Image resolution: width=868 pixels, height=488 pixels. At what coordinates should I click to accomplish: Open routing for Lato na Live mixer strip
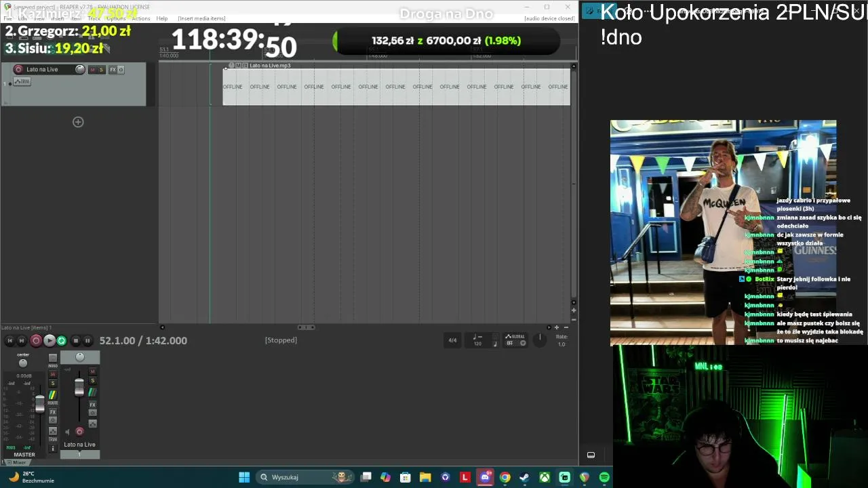click(x=93, y=392)
